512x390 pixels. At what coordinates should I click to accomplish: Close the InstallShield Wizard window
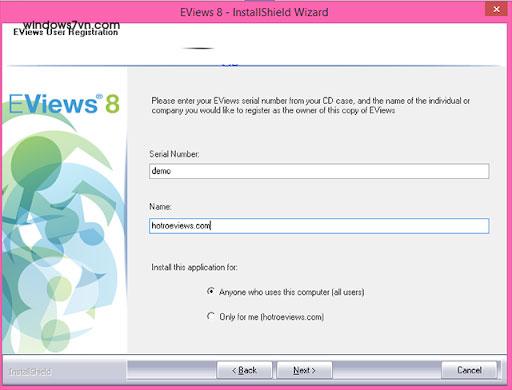point(496,9)
